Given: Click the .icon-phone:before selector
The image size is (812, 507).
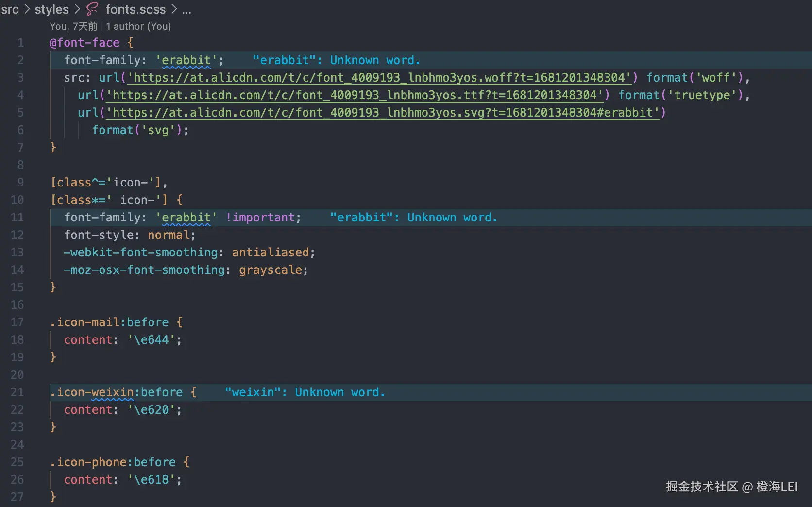Looking at the screenshot, I should (113, 462).
